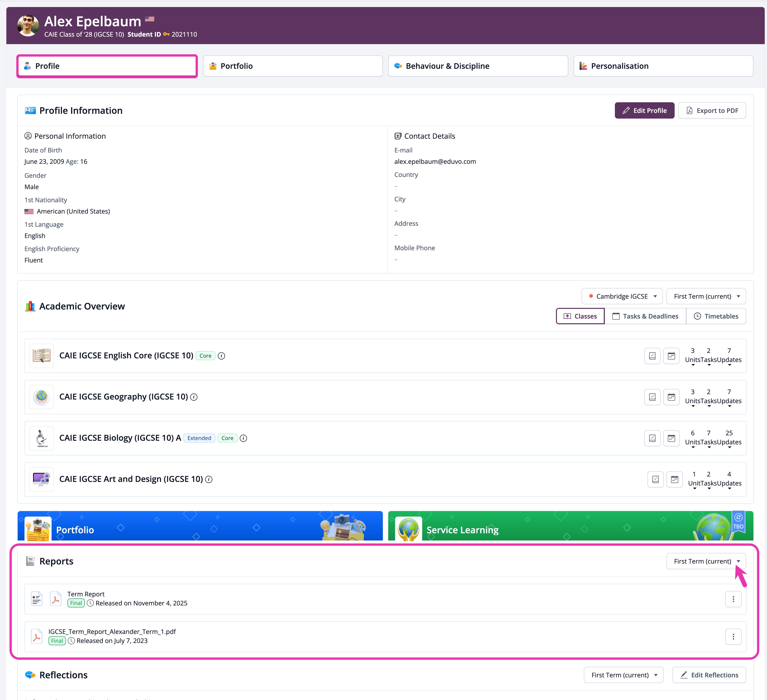Screen dimensions: 767x700
Task: Switch Academic Overview to Classes view
Action: (580, 316)
